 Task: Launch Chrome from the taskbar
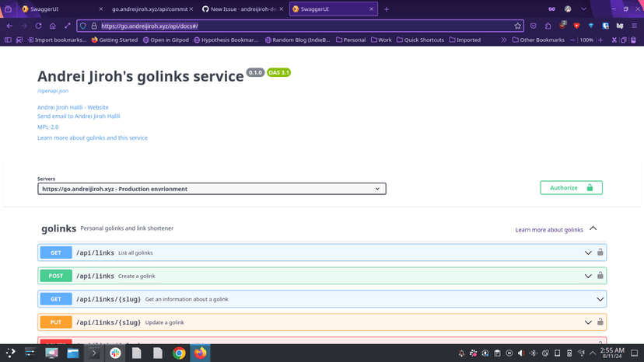coord(179,353)
